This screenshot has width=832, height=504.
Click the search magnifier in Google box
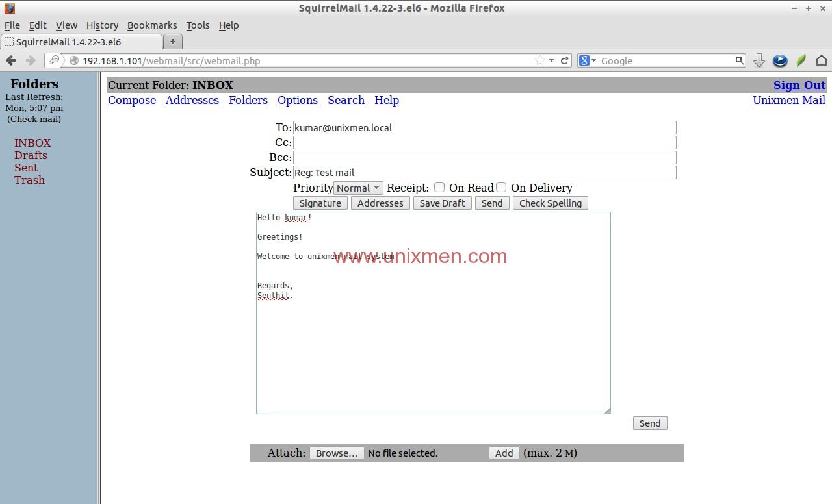click(739, 60)
